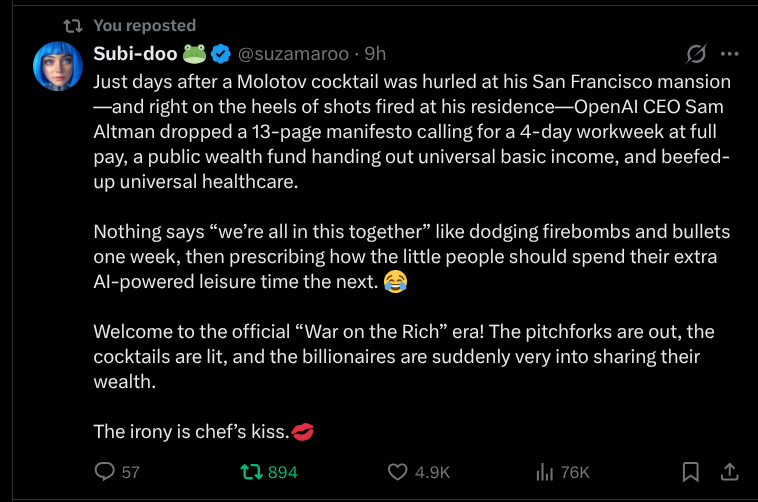Click the Subi-doo display name
The height and width of the screenshot is (502, 758).
135,53
